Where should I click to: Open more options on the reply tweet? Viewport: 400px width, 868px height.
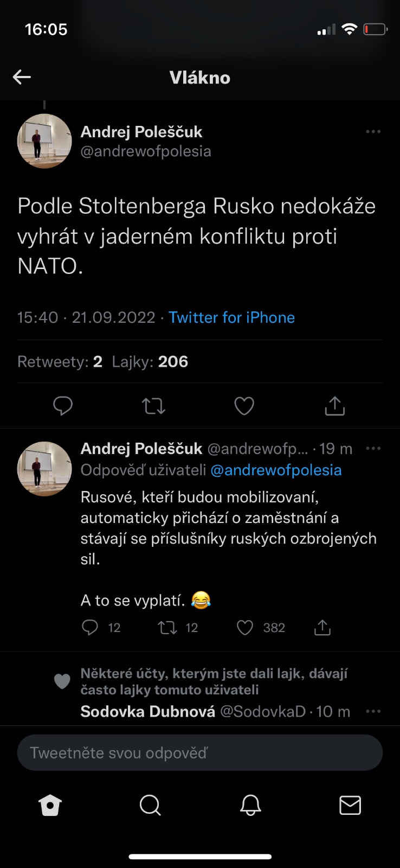coord(373,449)
